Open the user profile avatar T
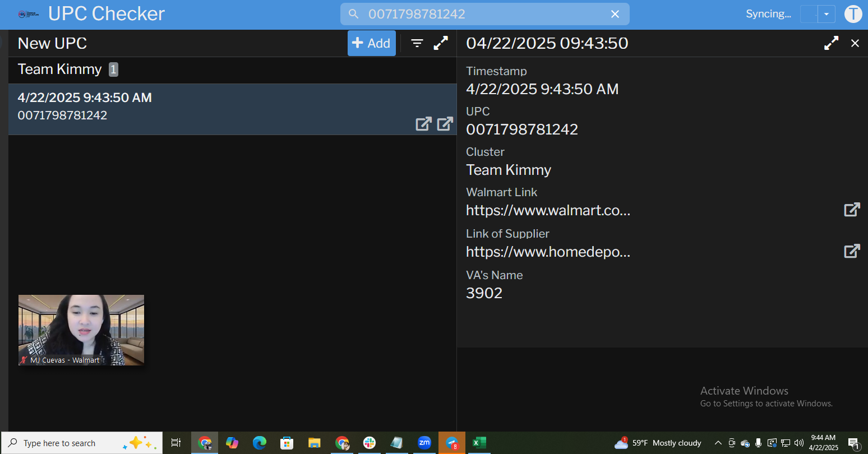Image resolution: width=868 pixels, height=454 pixels. 853,14
